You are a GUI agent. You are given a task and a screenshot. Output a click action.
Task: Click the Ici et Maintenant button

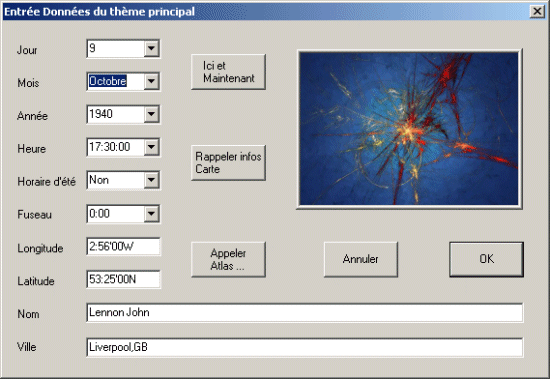228,72
